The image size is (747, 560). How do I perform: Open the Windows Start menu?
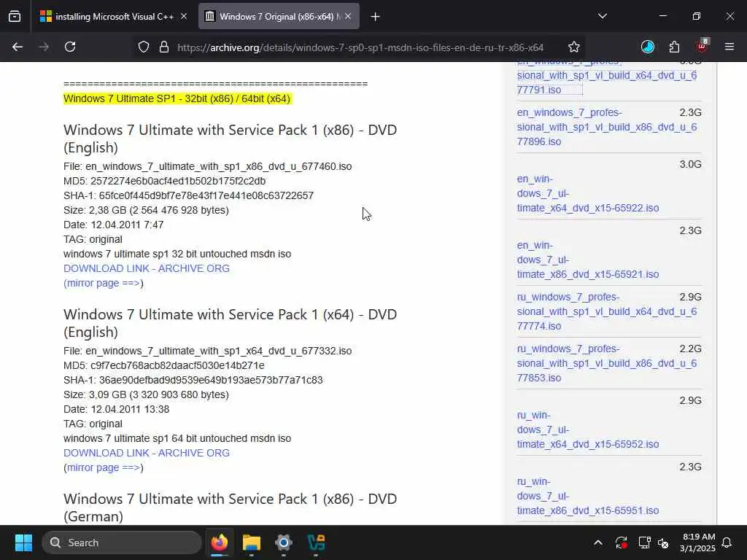(x=23, y=542)
